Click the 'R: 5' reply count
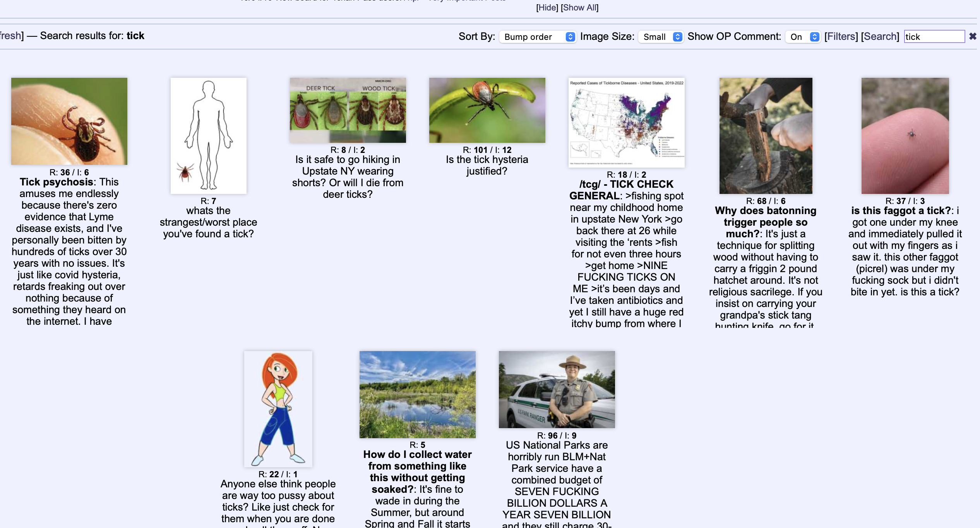 tap(418, 445)
